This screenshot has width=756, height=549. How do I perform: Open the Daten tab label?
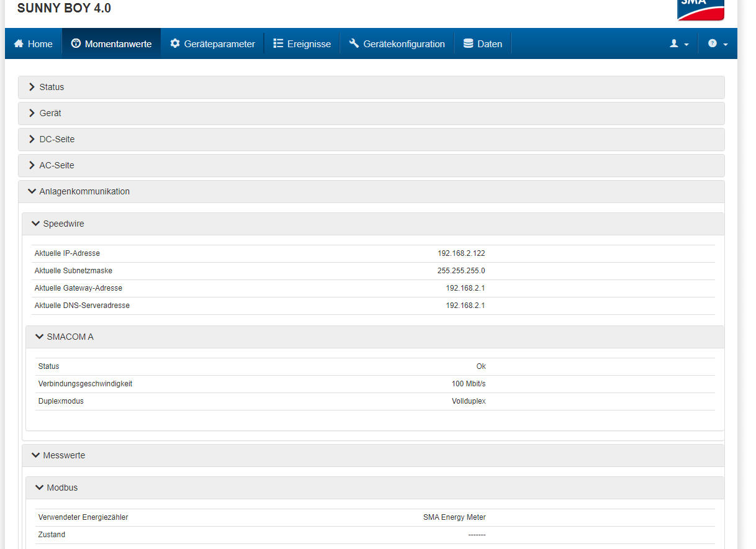click(490, 44)
